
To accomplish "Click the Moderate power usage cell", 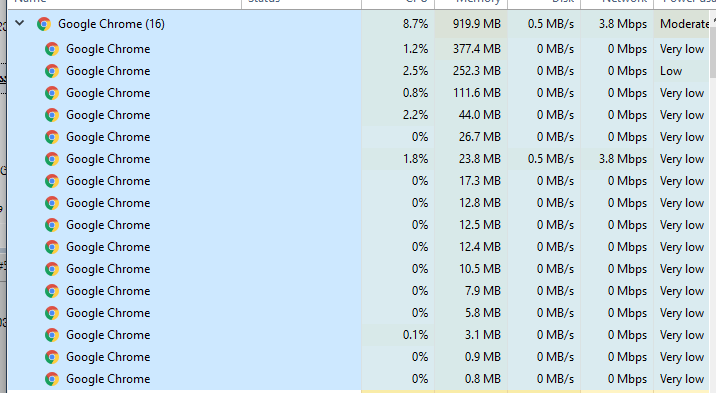I will coord(682,24).
